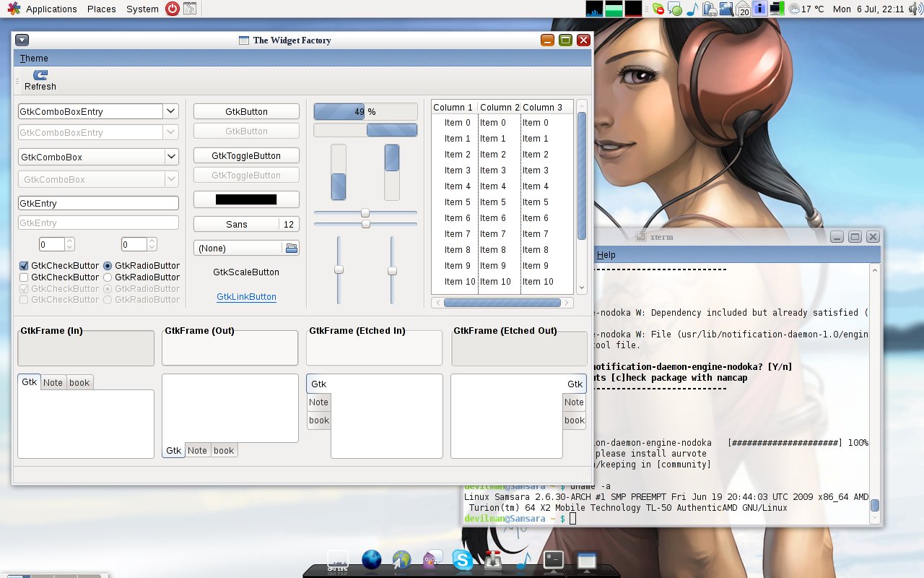Open the Places menu
This screenshot has width=924, height=578.
coord(102,9)
